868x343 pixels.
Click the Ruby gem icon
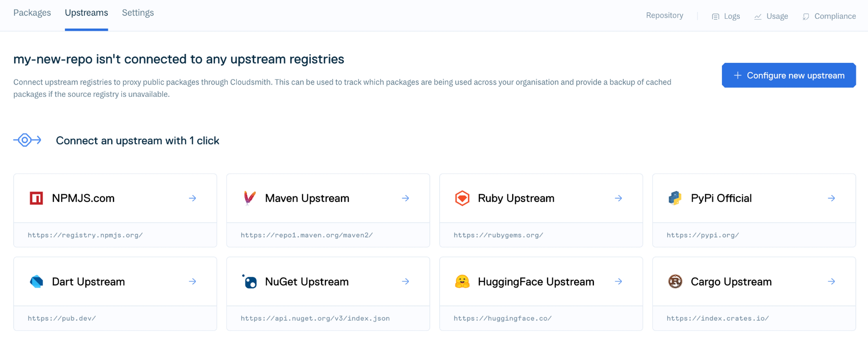(x=462, y=198)
